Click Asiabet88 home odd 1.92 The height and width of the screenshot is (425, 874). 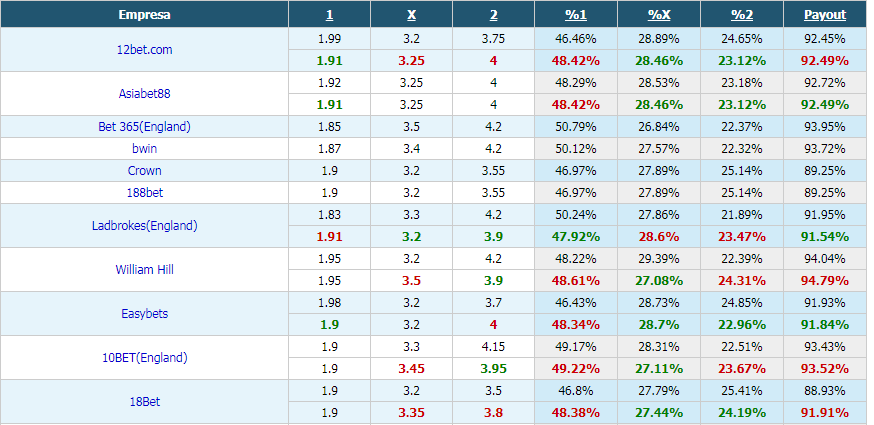pyautogui.click(x=329, y=83)
